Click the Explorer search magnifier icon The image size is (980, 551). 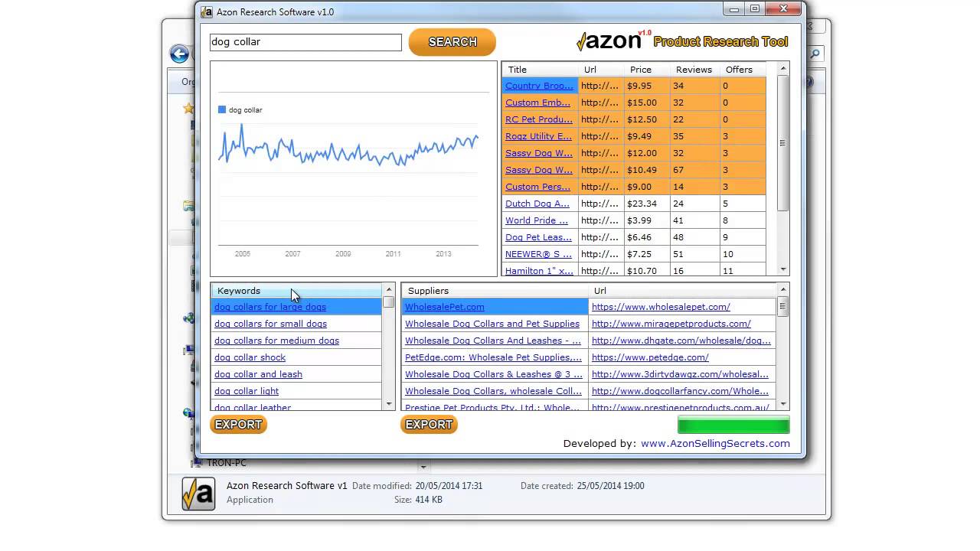click(x=815, y=54)
